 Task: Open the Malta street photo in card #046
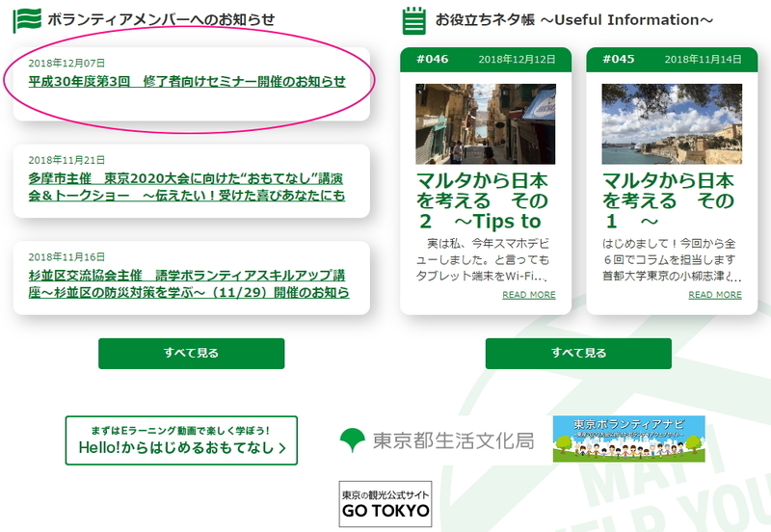486,124
